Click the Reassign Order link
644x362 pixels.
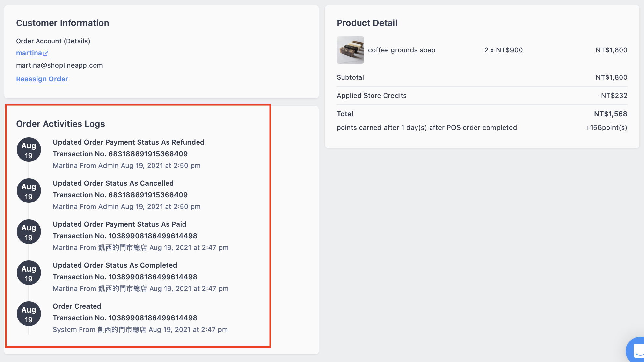coord(42,79)
